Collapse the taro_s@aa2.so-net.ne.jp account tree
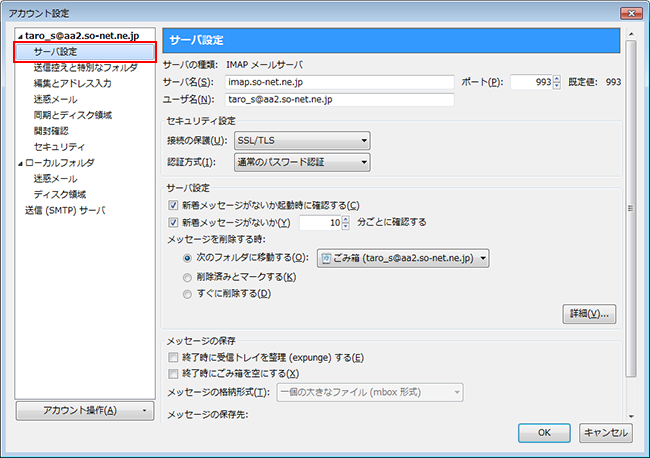The height and width of the screenshot is (458, 650). (x=19, y=35)
